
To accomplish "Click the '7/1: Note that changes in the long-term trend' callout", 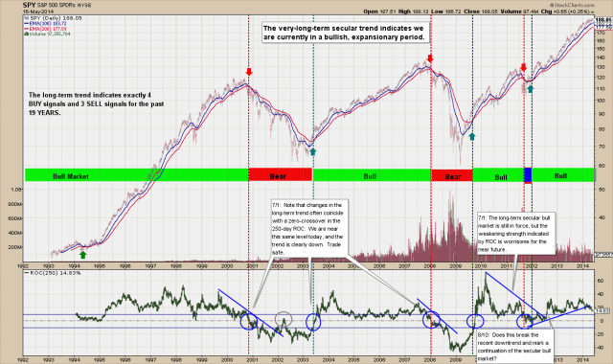I will (x=308, y=228).
